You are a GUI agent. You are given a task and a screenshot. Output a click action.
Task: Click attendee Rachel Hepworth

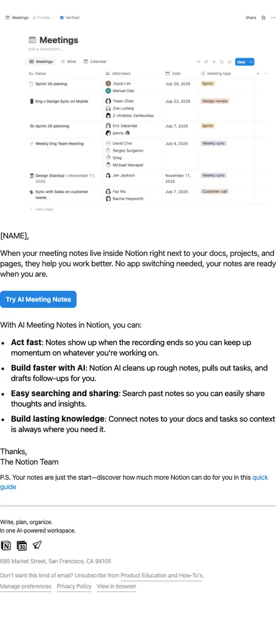pos(128,199)
